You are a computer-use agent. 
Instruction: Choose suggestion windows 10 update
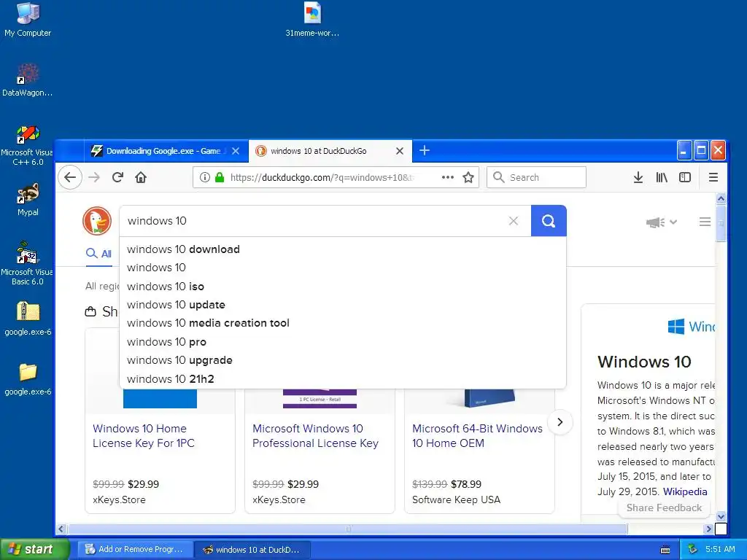click(x=343, y=305)
